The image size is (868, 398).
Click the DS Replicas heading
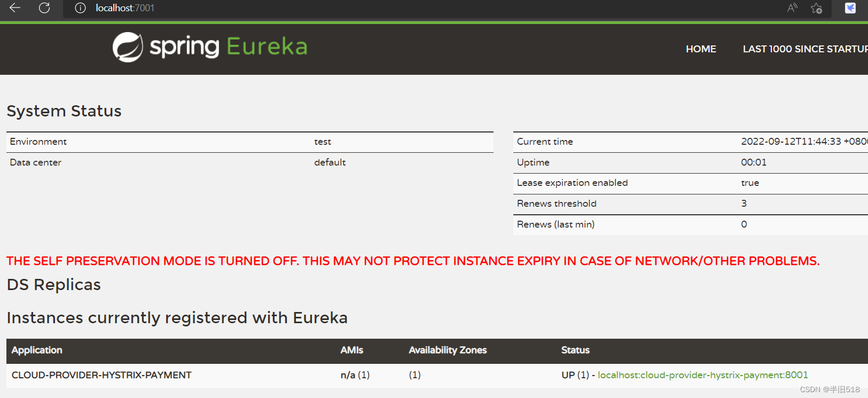point(53,285)
